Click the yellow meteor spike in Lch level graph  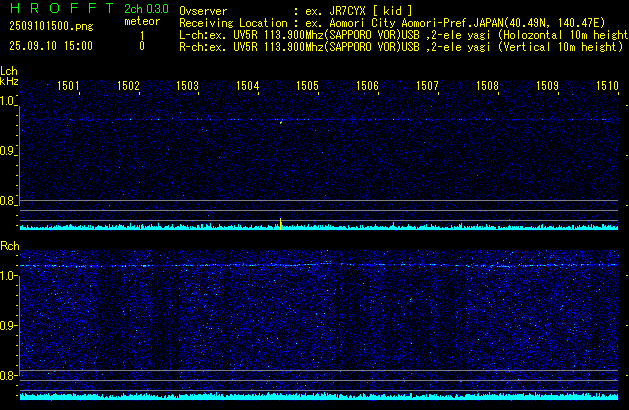280,223
